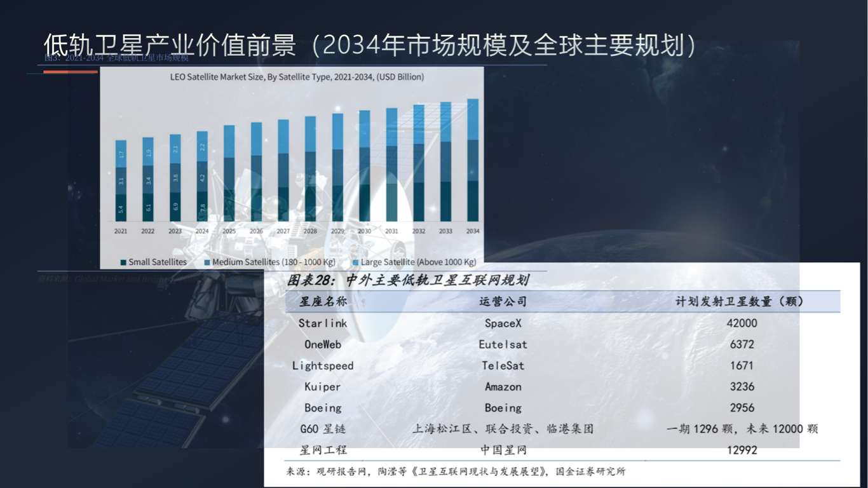The image size is (868, 488).
Task: Click the table caption '图表28: 中外主要低轨卫星互联网规划'
Action: coord(407,280)
